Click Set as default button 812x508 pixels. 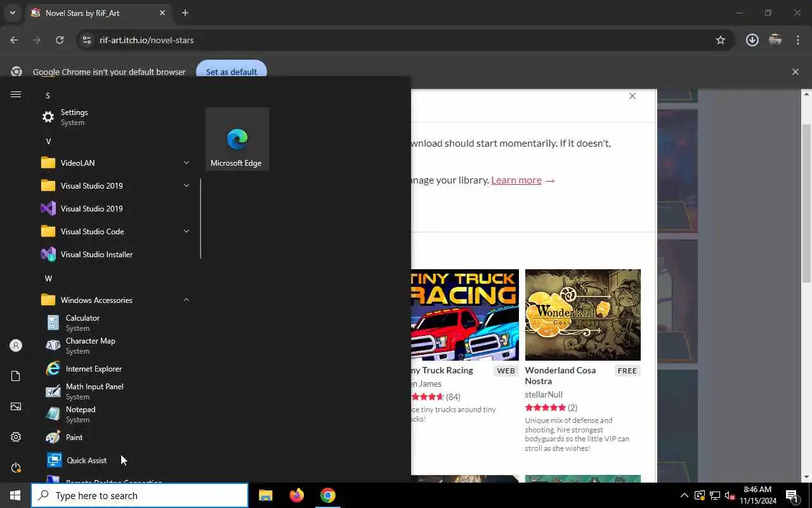click(231, 72)
